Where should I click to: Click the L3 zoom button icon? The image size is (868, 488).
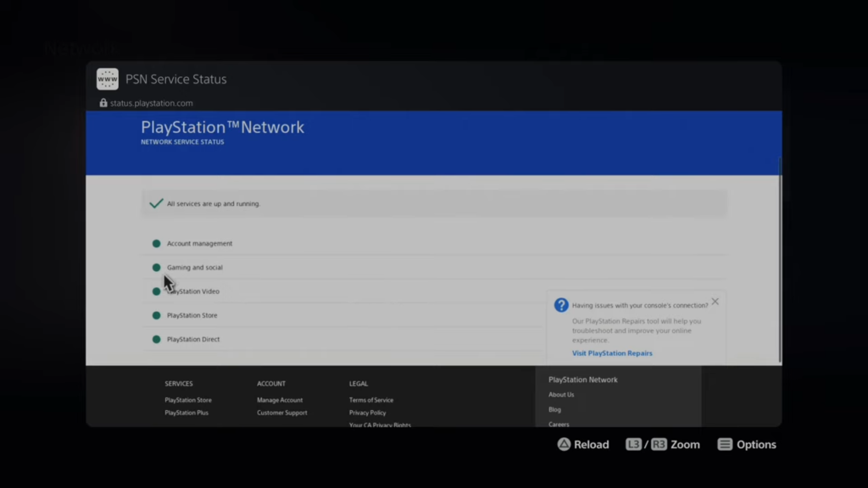[633, 444]
